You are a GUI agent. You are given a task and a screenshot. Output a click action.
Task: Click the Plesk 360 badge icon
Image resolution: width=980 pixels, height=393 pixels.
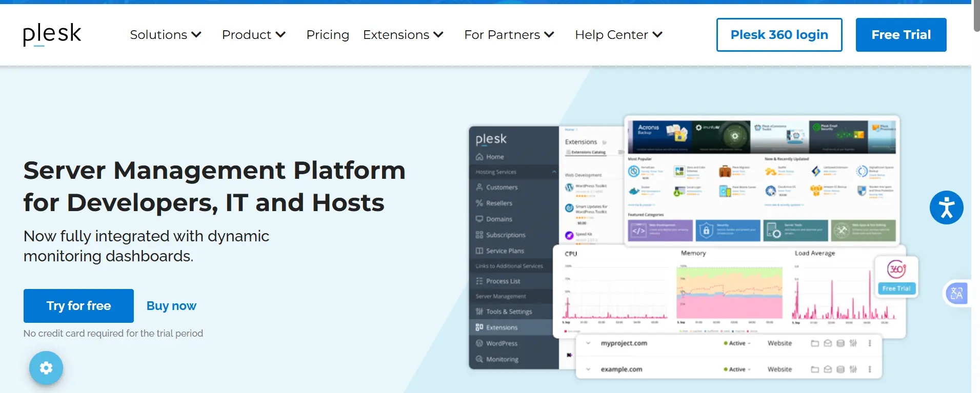[x=896, y=269]
